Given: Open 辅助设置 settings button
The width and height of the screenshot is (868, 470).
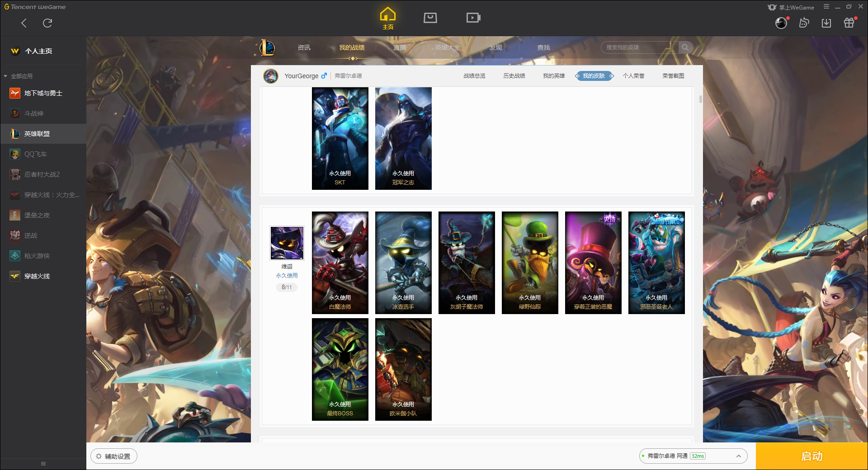Looking at the screenshot, I should coord(114,456).
